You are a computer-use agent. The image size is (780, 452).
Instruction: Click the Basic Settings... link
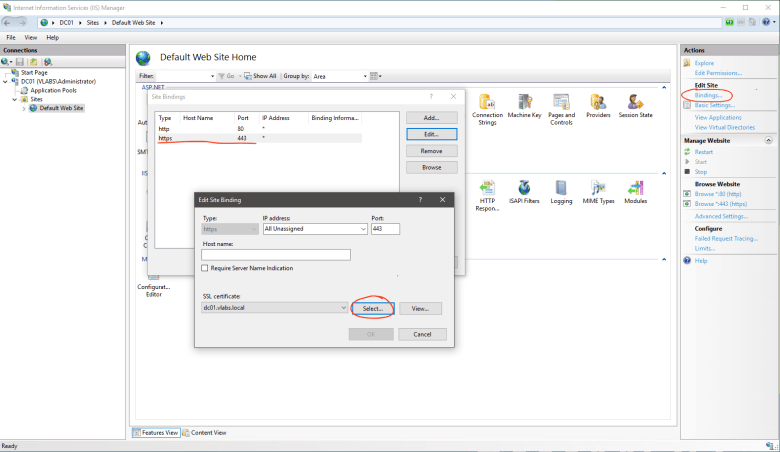(715, 105)
